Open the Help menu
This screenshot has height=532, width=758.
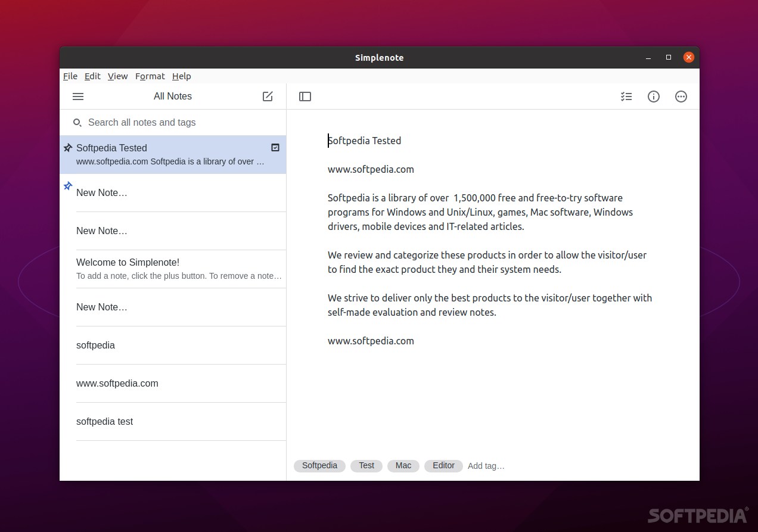click(x=182, y=76)
